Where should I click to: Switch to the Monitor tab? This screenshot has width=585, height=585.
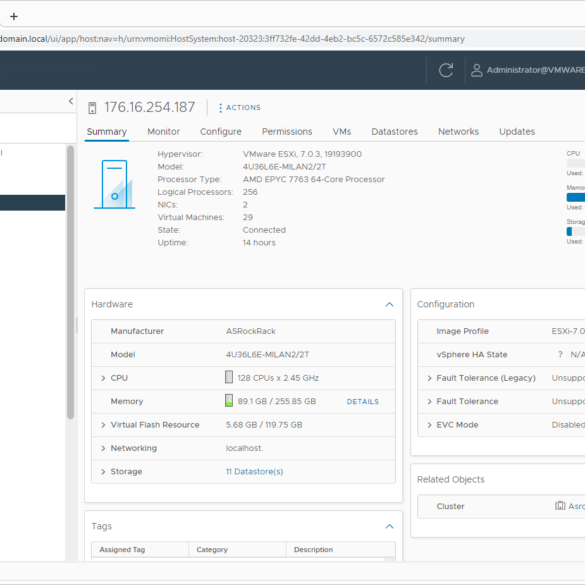coord(163,132)
